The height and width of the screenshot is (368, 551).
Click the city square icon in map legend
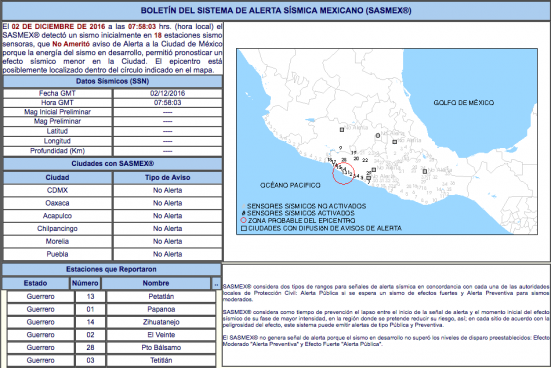[x=244, y=228]
